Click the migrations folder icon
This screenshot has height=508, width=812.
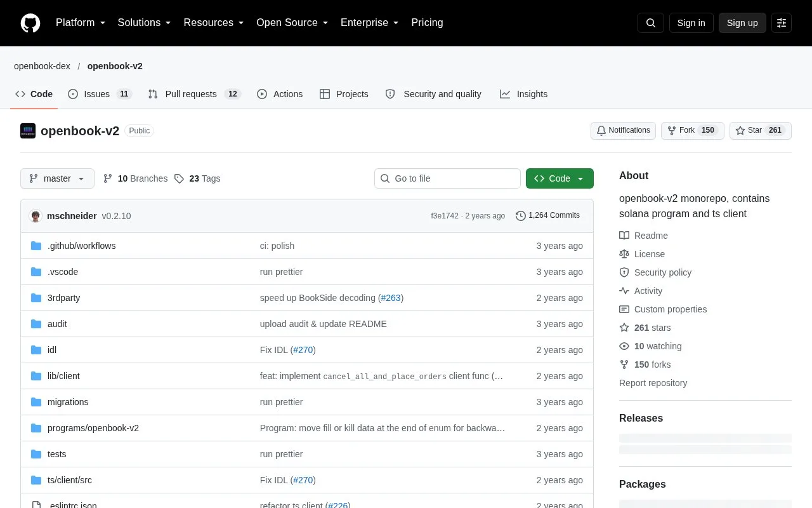click(x=36, y=402)
